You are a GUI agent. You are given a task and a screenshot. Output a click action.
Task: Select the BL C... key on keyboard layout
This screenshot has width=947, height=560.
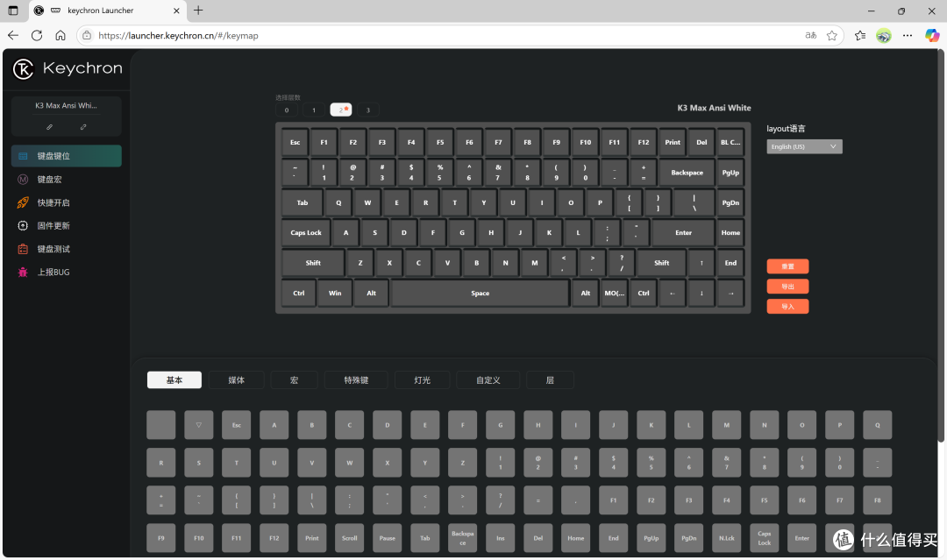[730, 143]
